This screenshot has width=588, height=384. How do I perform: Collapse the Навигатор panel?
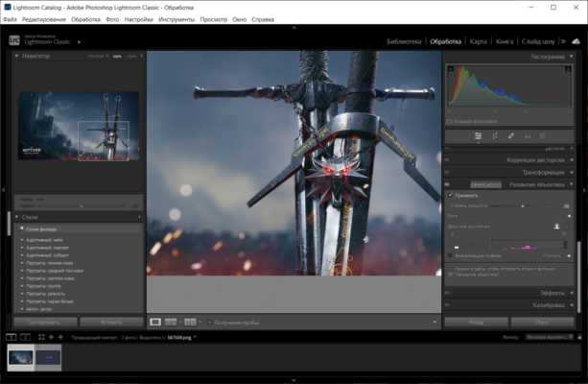point(17,56)
